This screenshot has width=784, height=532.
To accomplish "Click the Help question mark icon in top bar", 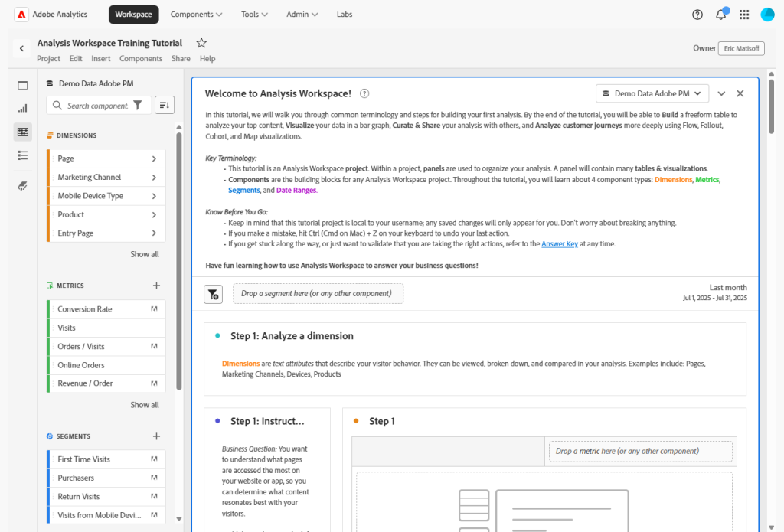I will [697, 15].
